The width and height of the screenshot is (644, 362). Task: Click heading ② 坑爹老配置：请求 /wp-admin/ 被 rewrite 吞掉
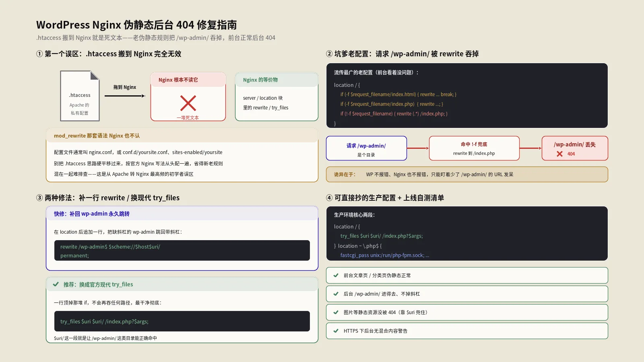(x=402, y=54)
